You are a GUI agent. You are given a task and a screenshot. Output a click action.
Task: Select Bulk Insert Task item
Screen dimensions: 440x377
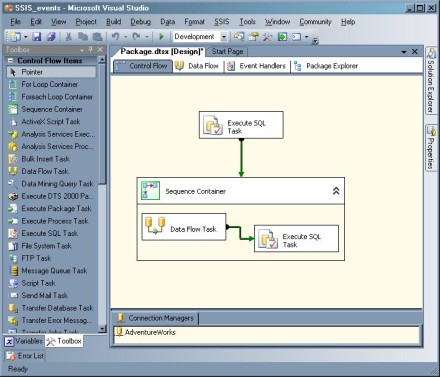pyautogui.click(x=45, y=159)
